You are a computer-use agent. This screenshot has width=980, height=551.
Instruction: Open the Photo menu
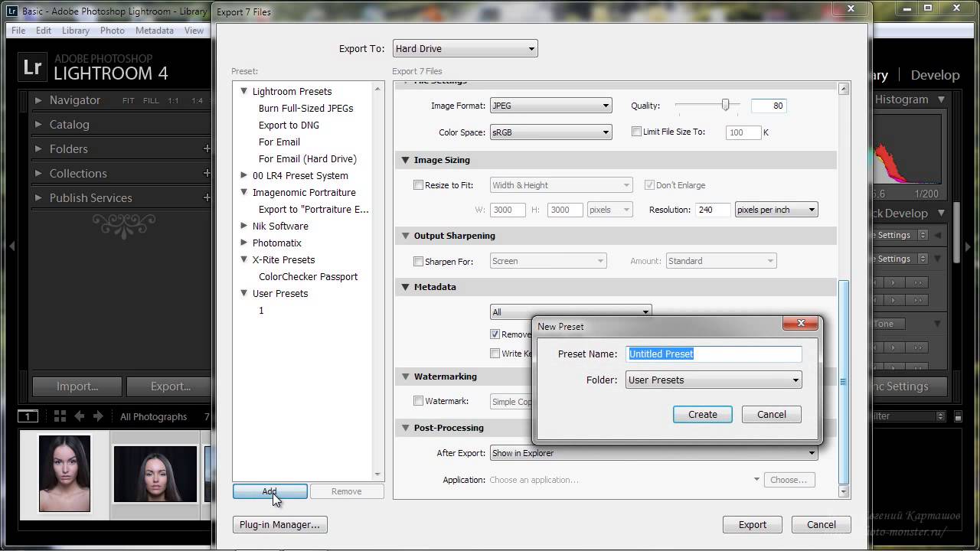(x=112, y=31)
